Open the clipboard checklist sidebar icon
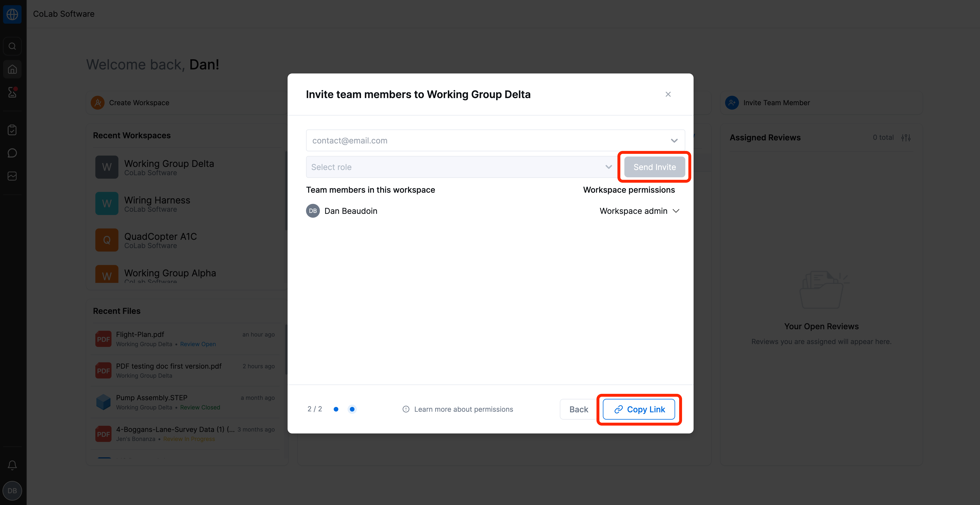980x505 pixels. [x=12, y=130]
